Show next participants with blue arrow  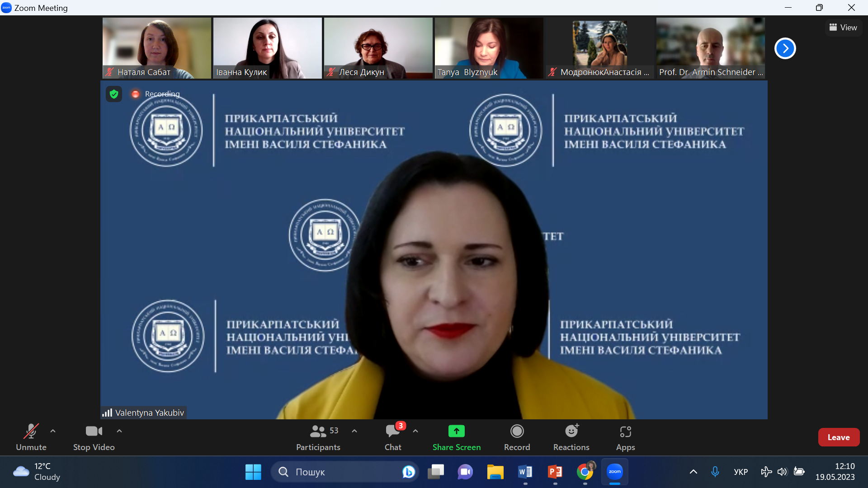click(x=785, y=48)
